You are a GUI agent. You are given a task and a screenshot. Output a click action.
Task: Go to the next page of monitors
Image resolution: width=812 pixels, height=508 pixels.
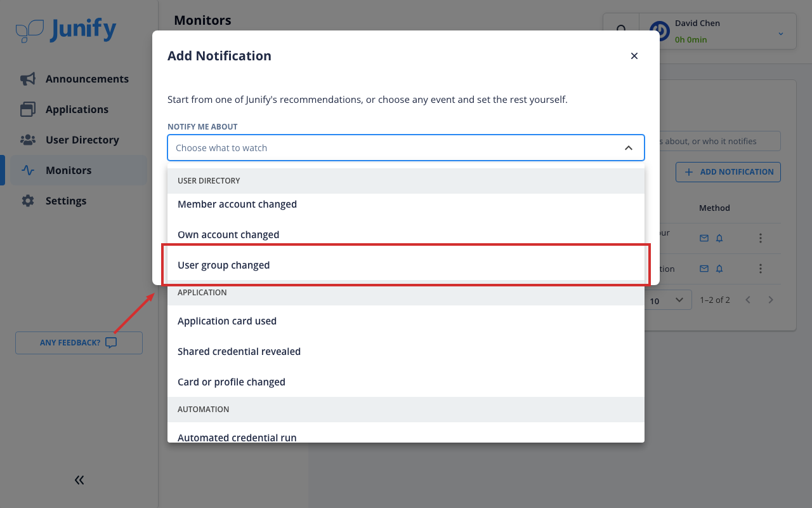771,300
